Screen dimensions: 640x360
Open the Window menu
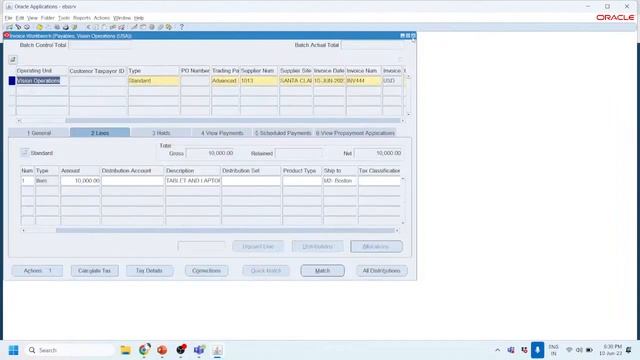[x=122, y=18]
